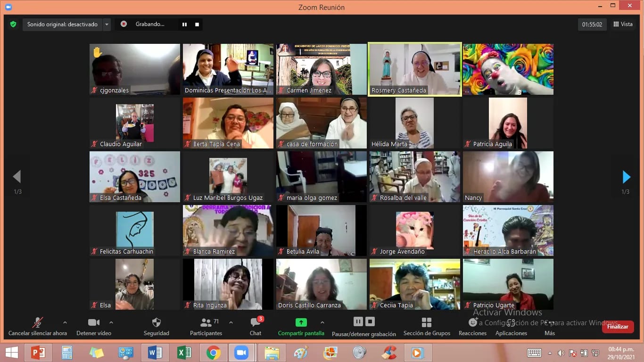The image size is (644, 362).
Task: Click the red Finalizar button
Action: [x=618, y=327]
